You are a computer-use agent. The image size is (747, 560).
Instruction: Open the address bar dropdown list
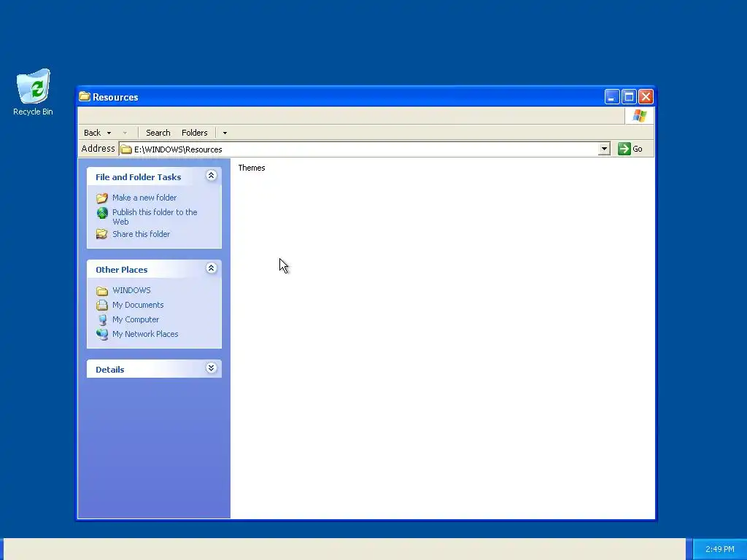(604, 149)
